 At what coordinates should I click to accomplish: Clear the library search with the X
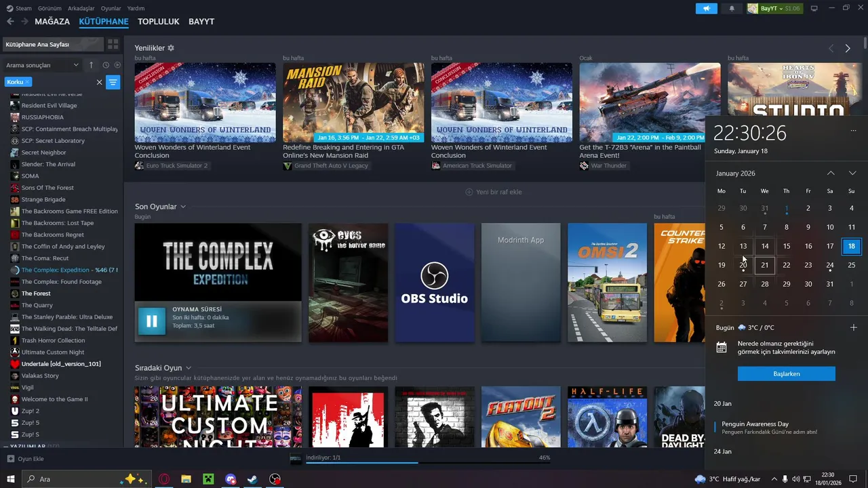(x=99, y=82)
